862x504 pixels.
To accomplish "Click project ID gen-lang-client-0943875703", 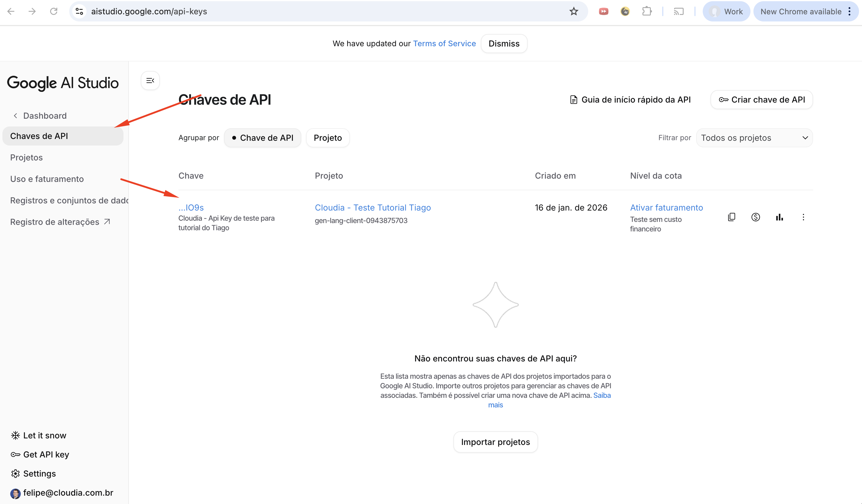I will [361, 221].
